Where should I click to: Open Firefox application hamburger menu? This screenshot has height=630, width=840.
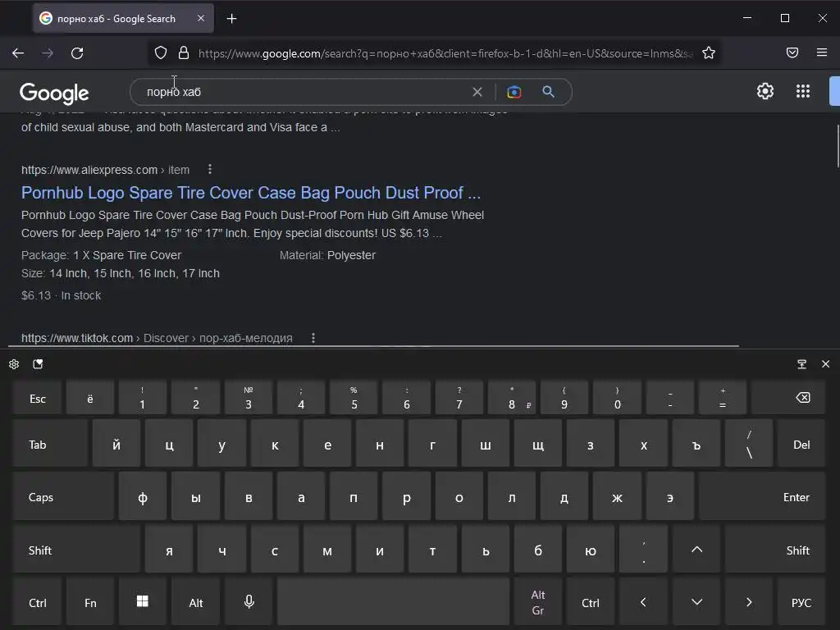click(x=822, y=52)
